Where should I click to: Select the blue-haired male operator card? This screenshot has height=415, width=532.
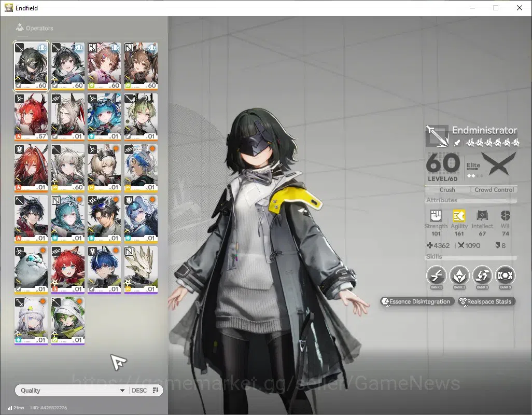(x=105, y=270)
